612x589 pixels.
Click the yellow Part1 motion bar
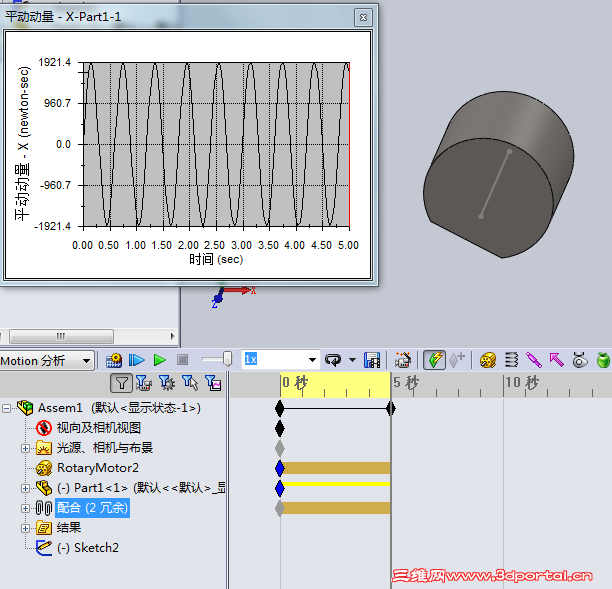click(x=336, y=484)
